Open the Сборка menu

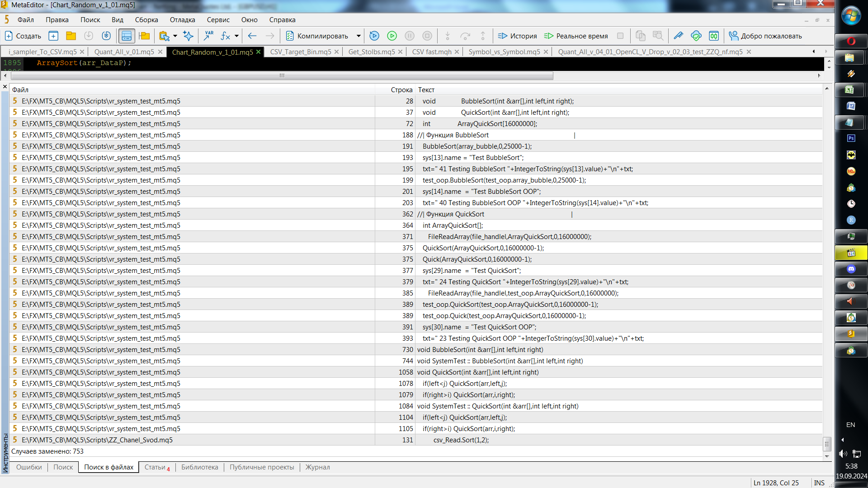click(146, 20)
